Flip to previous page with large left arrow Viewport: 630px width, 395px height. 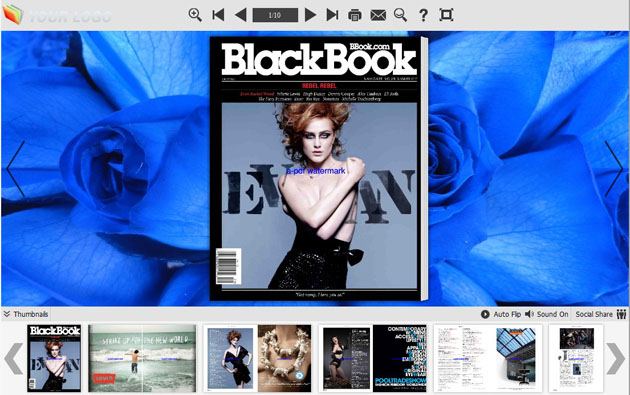pyautogui.click(x=16, y=168)
